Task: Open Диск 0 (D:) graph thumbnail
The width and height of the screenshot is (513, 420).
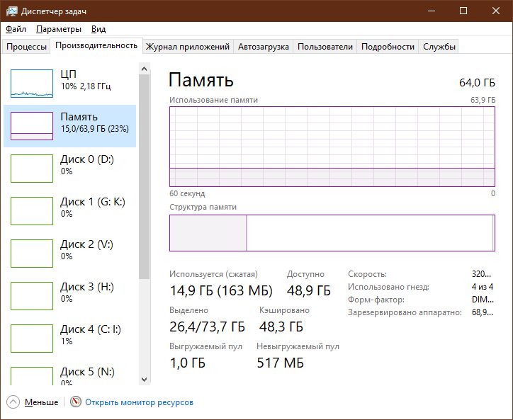Action: pos(32,169)
